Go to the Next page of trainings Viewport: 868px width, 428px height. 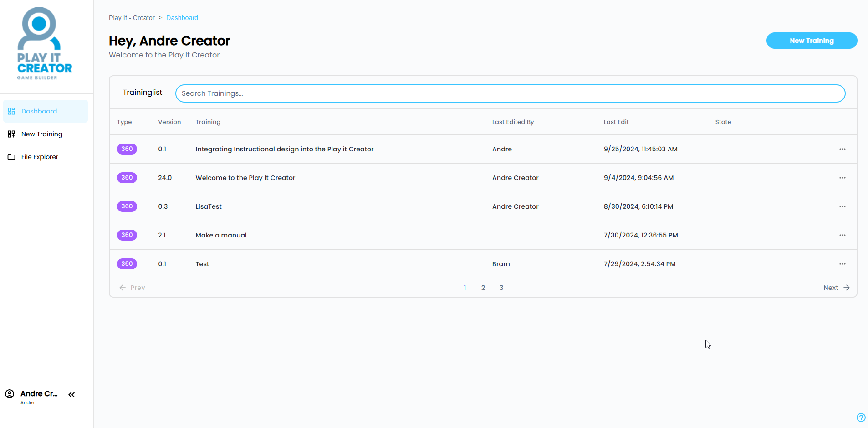836,288
